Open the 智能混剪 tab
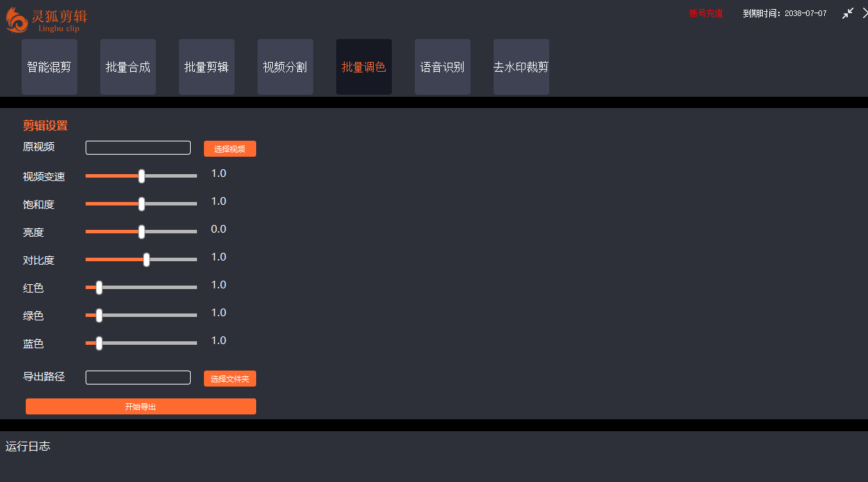The height and width of the screenshot is (482, 868). pyautogui.click(x=49, y=67)
